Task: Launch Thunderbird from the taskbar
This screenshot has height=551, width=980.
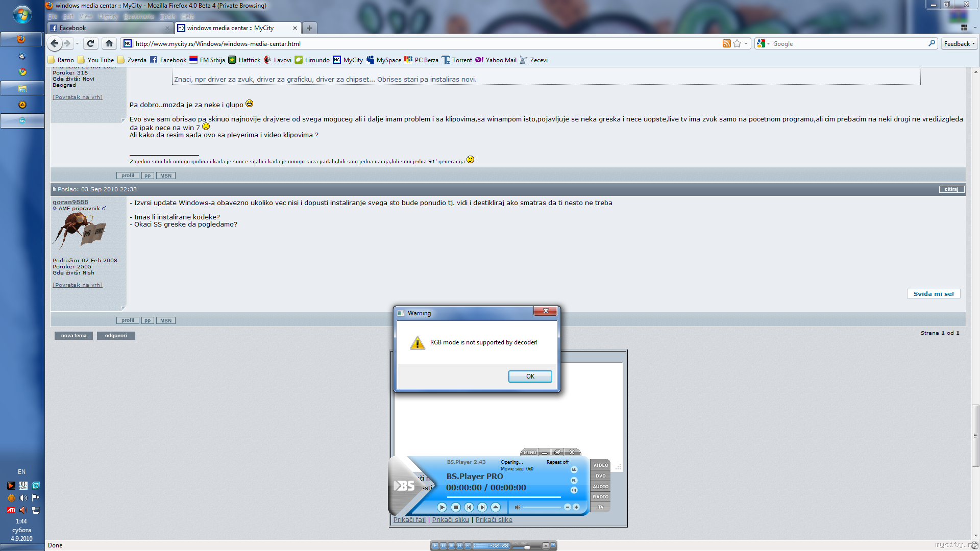Action: point(21,56)
